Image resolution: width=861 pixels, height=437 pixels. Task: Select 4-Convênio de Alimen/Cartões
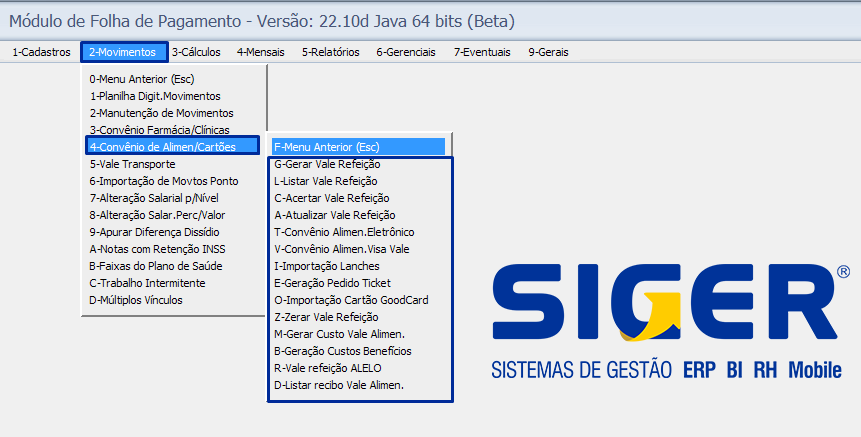[172, 146]
